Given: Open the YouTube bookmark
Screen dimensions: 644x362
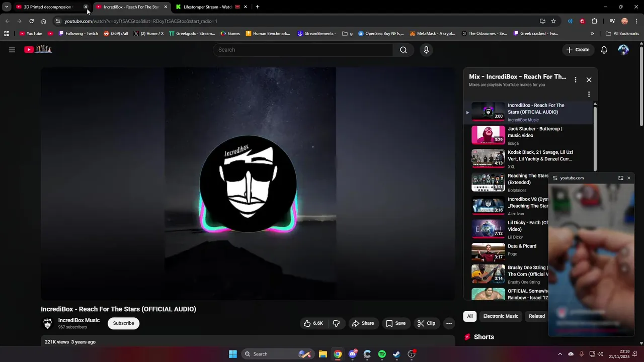Looking at the screenshot, I should [31, 34].
